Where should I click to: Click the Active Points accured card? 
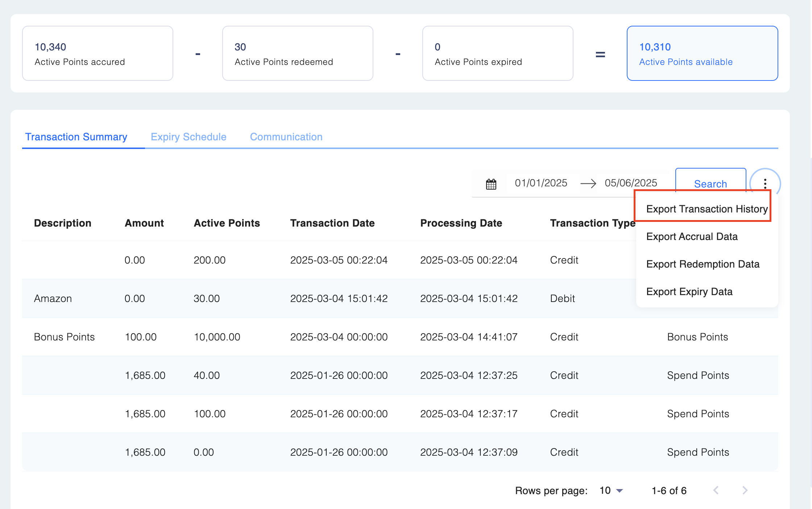98,53
